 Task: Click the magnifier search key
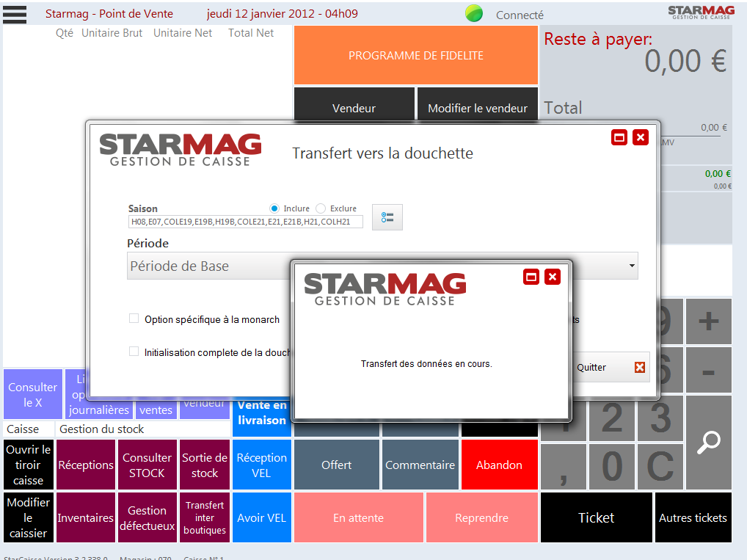pyautogui.click(x=708, y=443)
